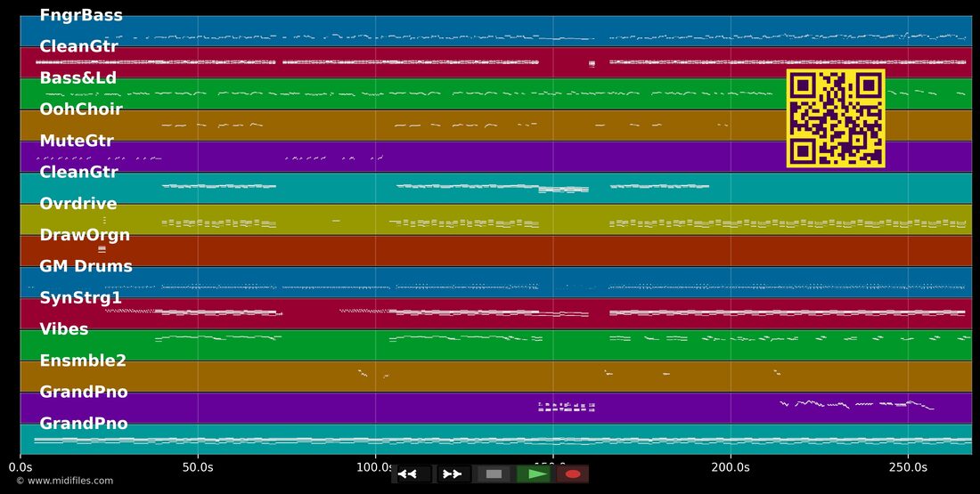Start playback with the green play button
This screenshot has height=494, width=980.
coord(533,474)
